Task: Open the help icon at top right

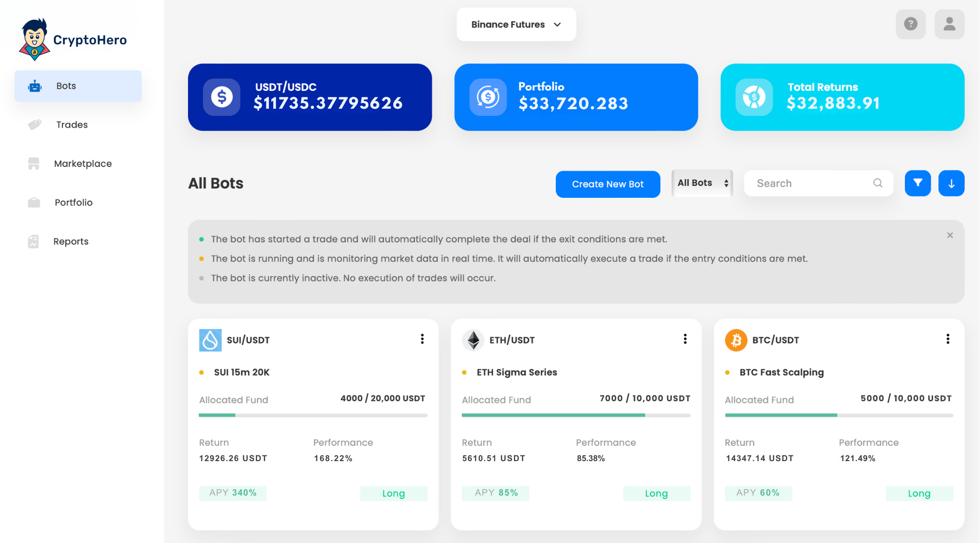Action: 911,24
